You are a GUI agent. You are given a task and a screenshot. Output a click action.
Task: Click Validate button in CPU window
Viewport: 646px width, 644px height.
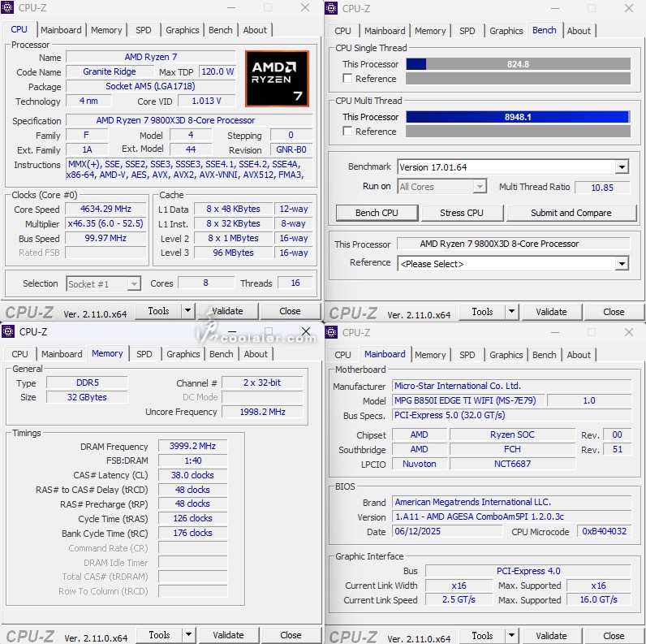[x=228, y=311]
